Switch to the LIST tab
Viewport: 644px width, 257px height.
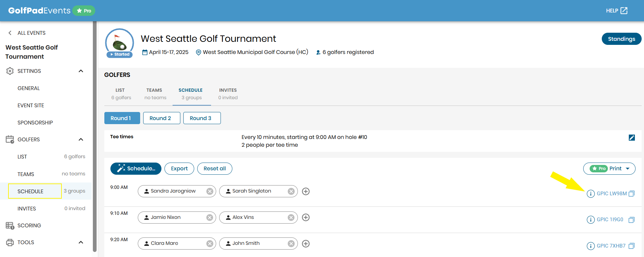[x=121, y=94]
